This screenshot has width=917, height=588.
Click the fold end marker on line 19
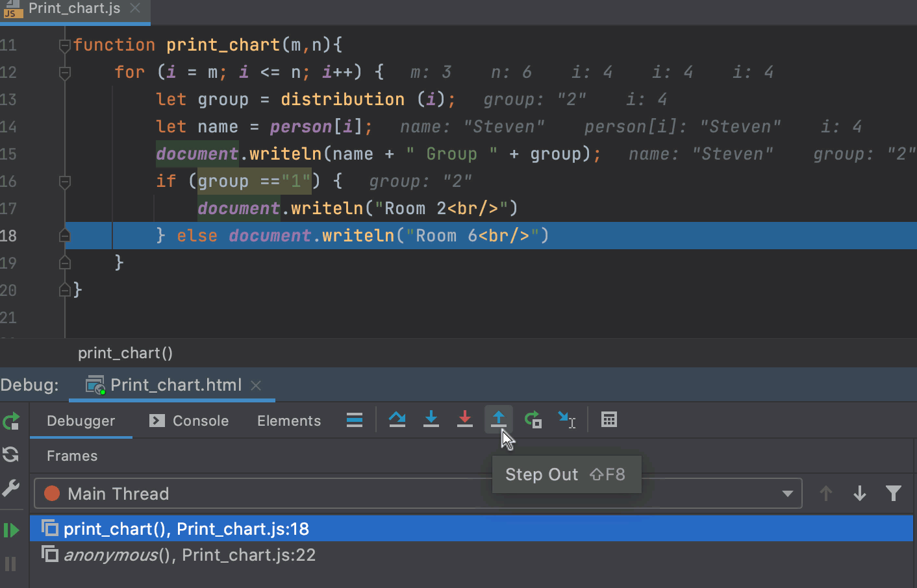(x=64, y=263)
